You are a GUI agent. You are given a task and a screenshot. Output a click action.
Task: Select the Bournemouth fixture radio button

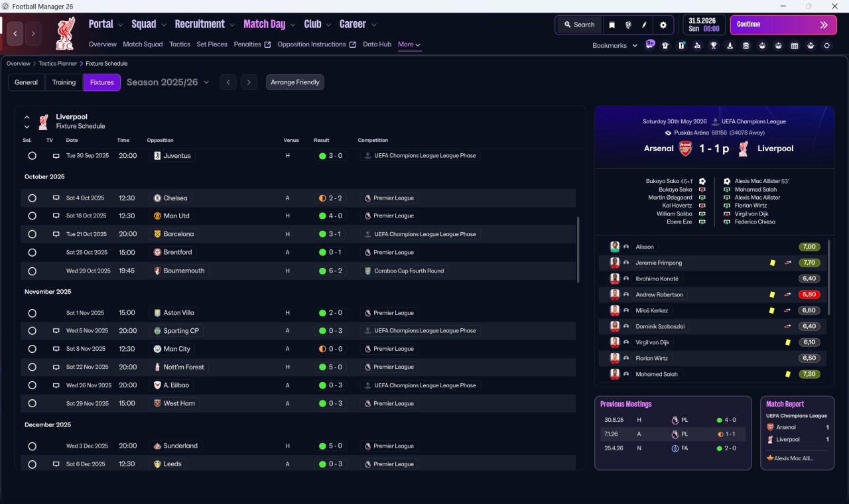[x=32, y=271]
